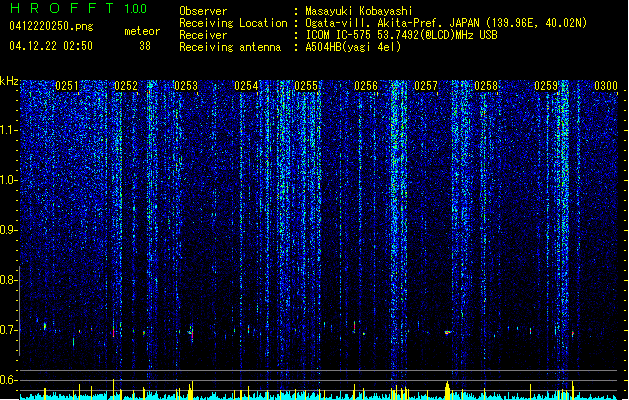629x400 pixels.
Task: Click the Observer field label
Action: pyautogui.click(x=203, y=11)
